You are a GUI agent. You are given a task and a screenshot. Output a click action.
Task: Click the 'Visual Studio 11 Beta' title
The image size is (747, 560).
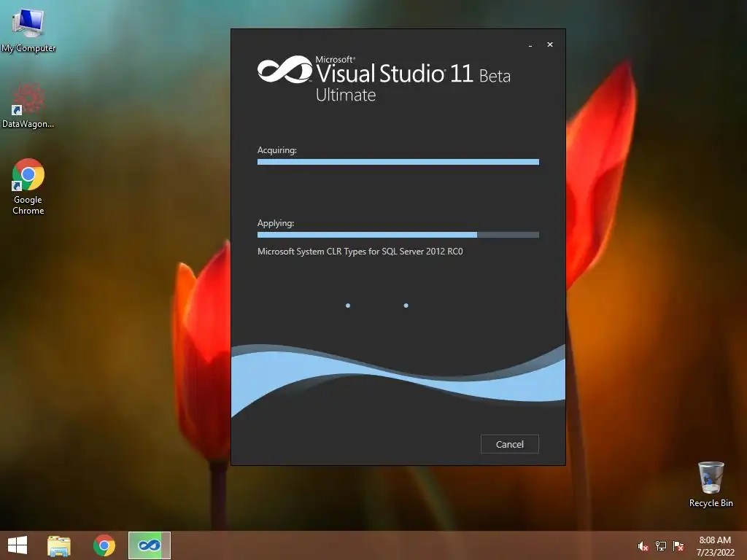tap(413, 73)
